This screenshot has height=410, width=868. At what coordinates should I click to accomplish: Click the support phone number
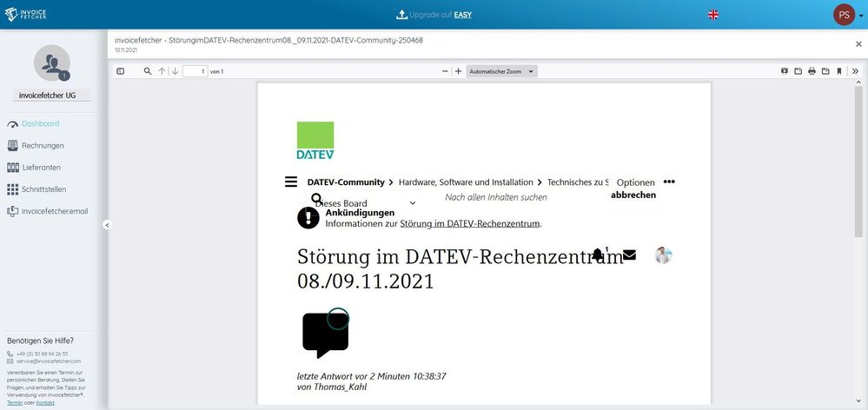(x=42, y=354)
